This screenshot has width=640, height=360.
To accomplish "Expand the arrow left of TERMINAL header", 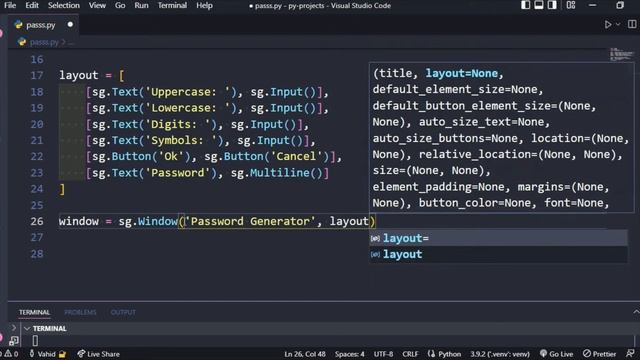I will (13, 328).
